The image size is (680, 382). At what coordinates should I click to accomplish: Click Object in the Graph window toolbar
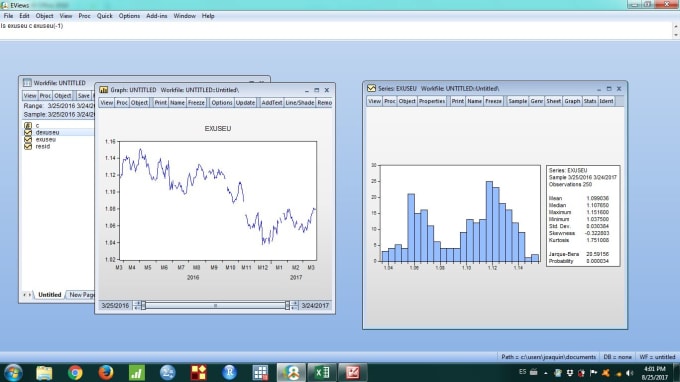pyautogui.click(x=139, y=103)
